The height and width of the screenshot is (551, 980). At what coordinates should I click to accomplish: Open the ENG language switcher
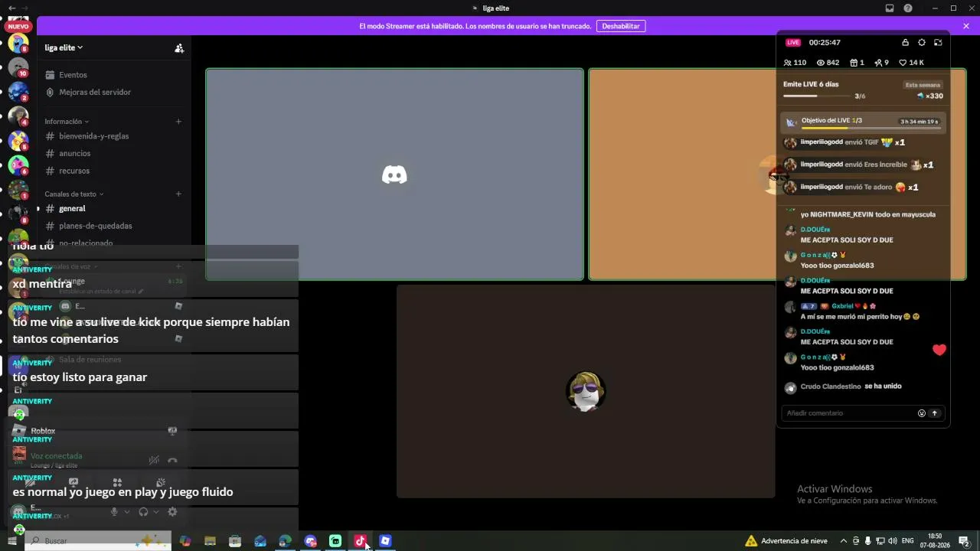point(908,541)
